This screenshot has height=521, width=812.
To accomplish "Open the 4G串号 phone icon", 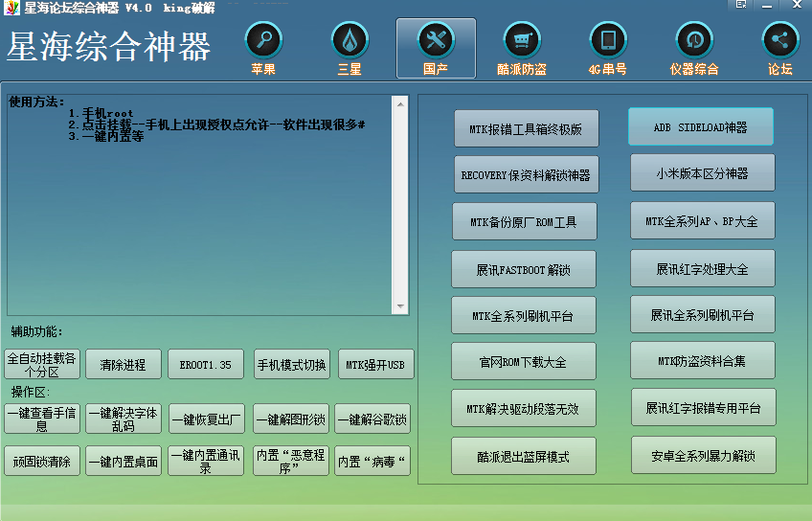I will [x=608, y=40].
